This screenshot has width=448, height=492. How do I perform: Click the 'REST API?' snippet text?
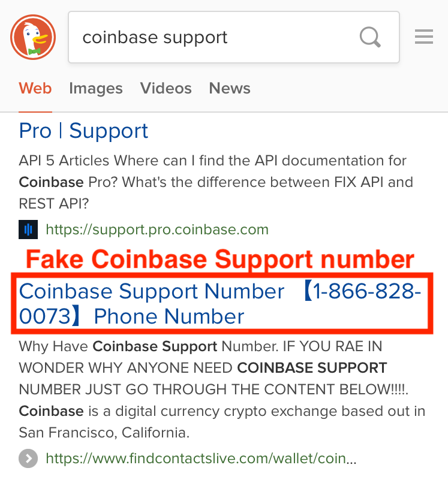(x=54, y=204)
